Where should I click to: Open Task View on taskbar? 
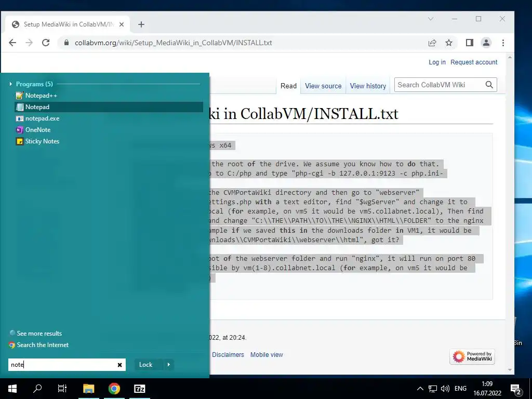coord(62,389)
